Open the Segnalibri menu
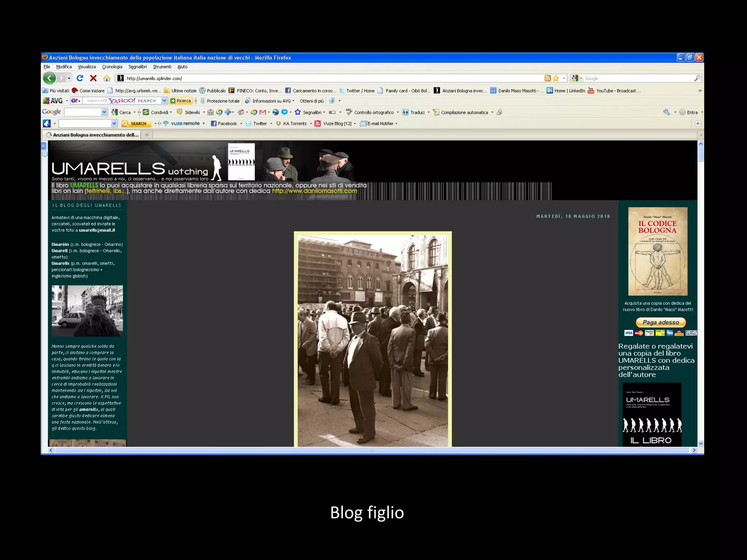The image size is (747, 560). coord(138,67)
